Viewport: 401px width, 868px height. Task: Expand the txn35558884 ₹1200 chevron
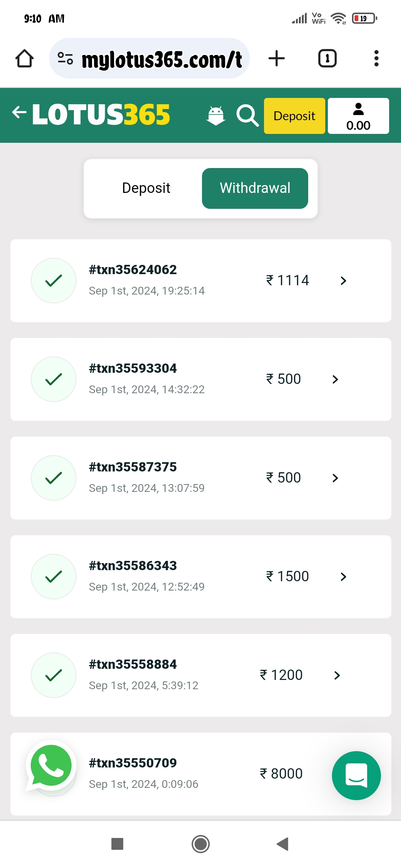[337, 675]
